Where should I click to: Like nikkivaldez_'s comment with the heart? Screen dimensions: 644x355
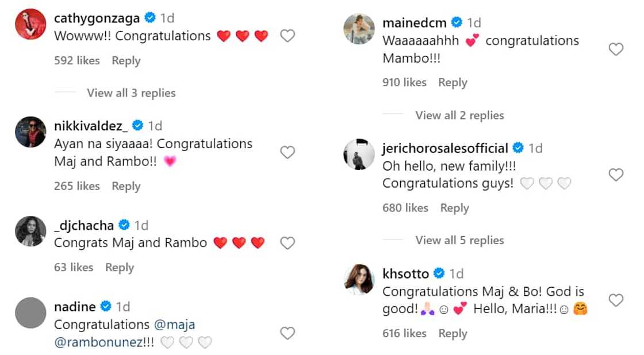287,152
